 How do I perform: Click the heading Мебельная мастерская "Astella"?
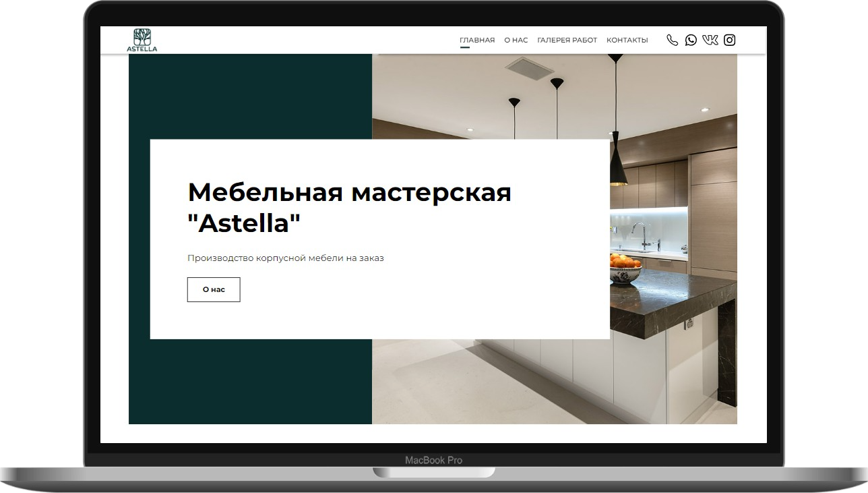coord(349,207)
